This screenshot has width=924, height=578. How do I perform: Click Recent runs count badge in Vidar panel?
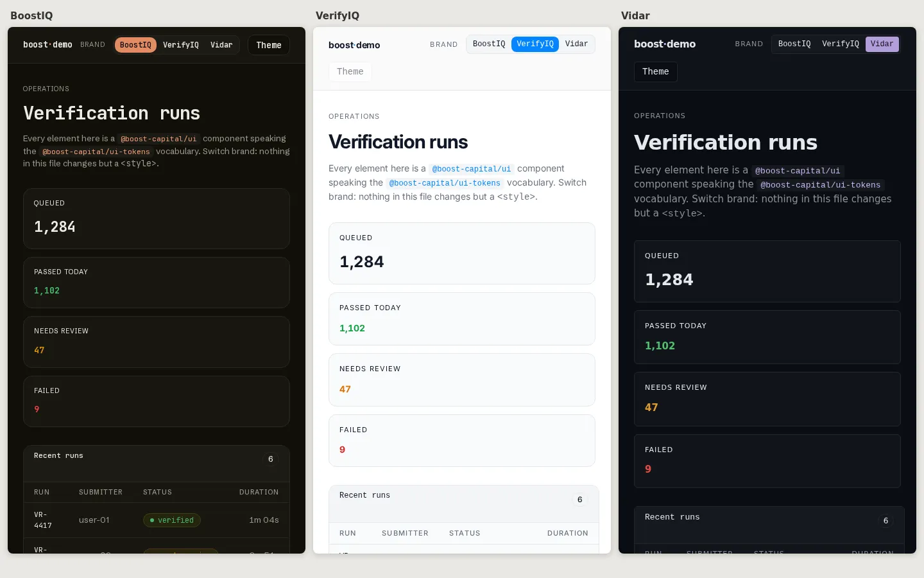point(886,521)
